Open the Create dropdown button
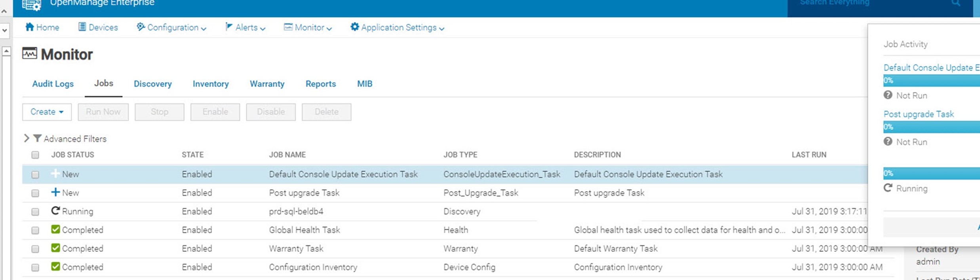The height and width of the screenshot is (280, 980). click(47, 112)
